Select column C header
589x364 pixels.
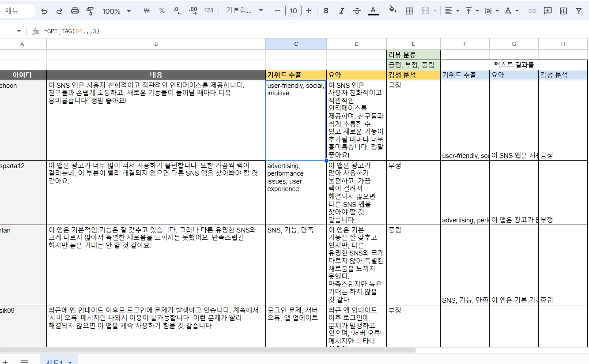pos(296,44)
